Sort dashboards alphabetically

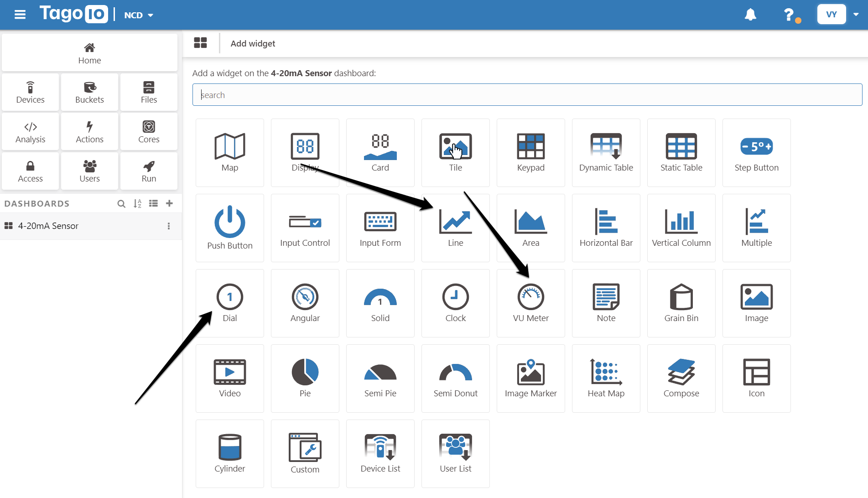(137, 203)
